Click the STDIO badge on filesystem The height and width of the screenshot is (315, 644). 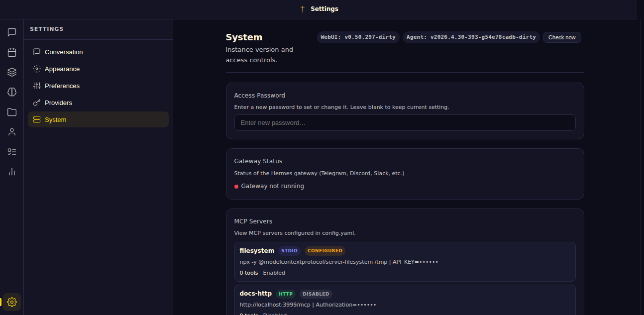pyautogui.click(x=290, y=251)
